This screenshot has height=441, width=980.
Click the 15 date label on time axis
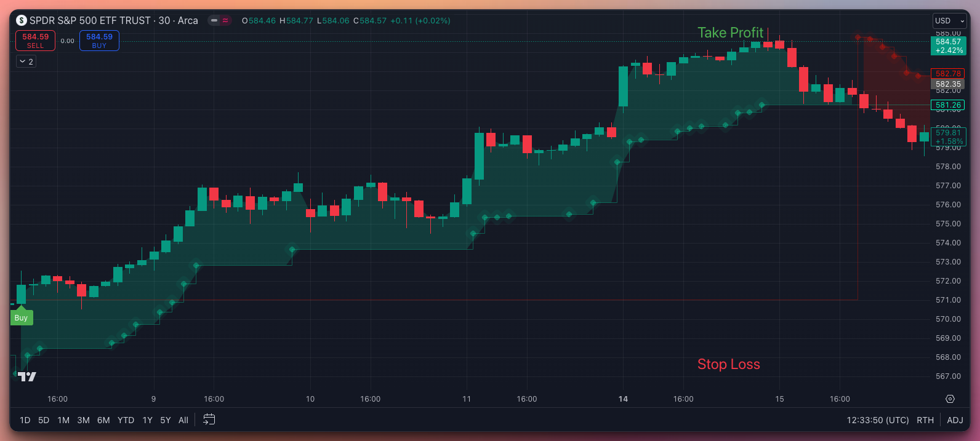779,399
